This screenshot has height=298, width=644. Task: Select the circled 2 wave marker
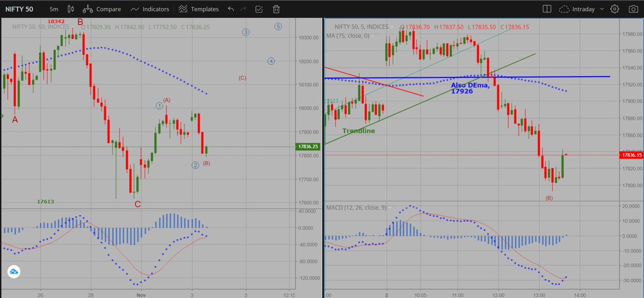195,165
